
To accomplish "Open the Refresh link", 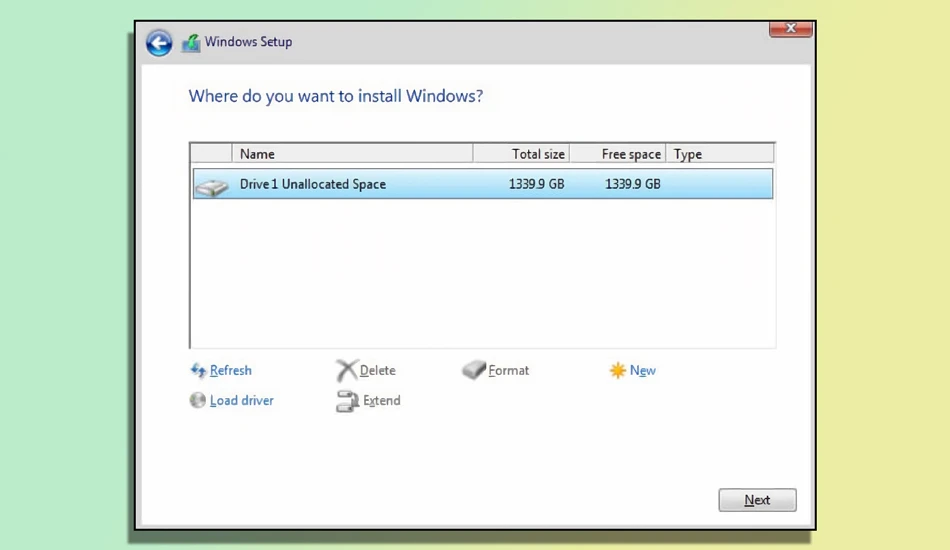I will [230, 370].
